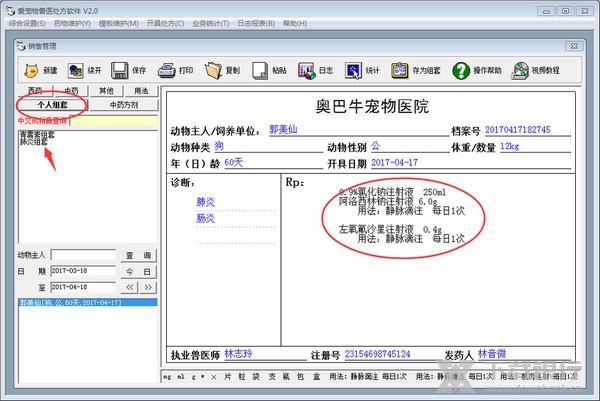Switch to the 西药 tab
Image resolution: width=600 pixels, height=401 pixels.
(x=35, y=91)
